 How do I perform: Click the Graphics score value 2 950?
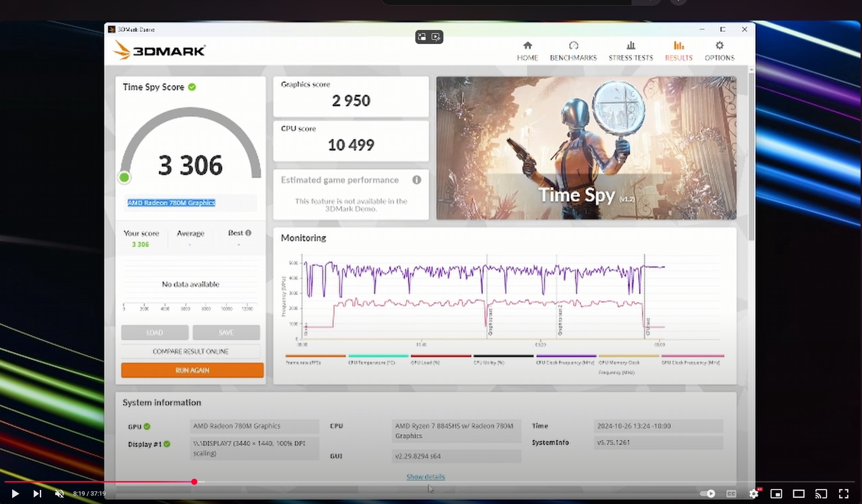pyautogui.click(x=351, y=101)
